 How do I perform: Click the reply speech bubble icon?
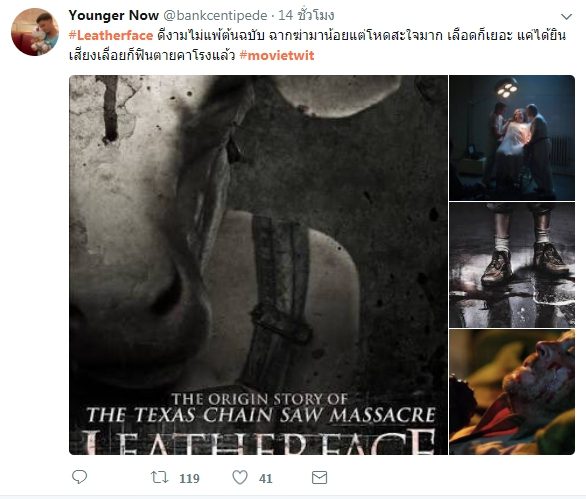[79, 477]
